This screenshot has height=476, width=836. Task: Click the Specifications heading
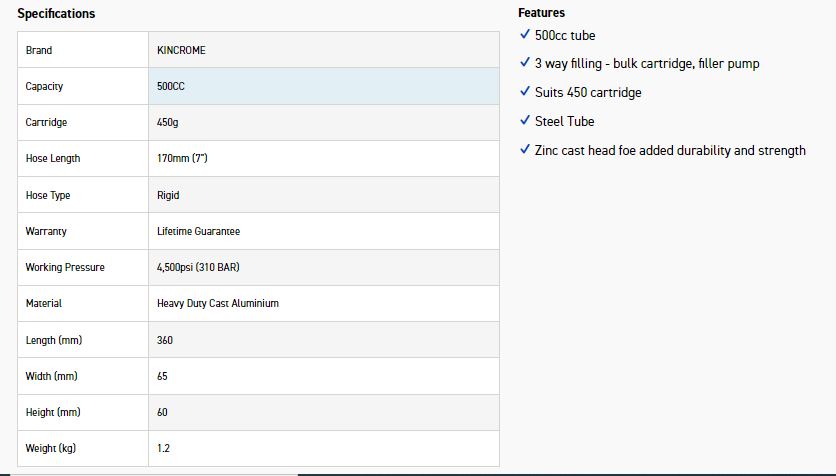(x=56, y=14)
